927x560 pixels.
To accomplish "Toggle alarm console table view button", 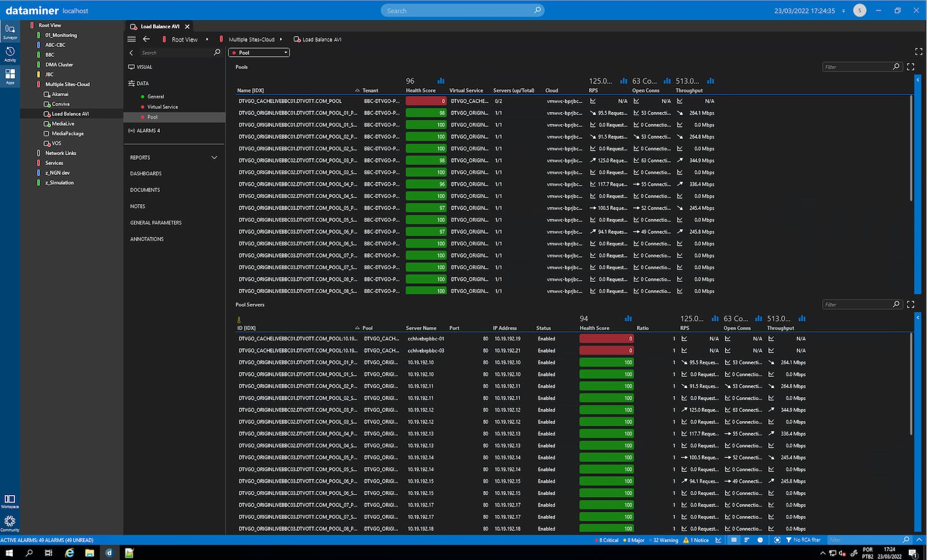I will [x=733, y=540].
